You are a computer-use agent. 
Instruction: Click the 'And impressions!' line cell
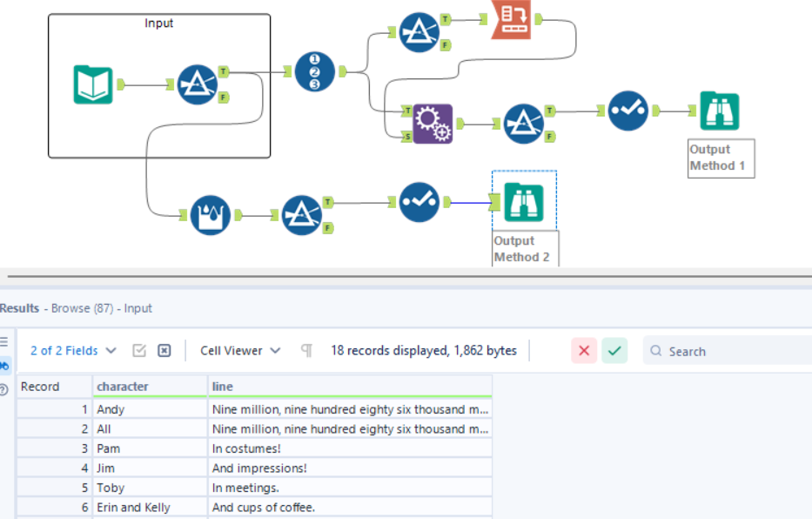(350, 468)
